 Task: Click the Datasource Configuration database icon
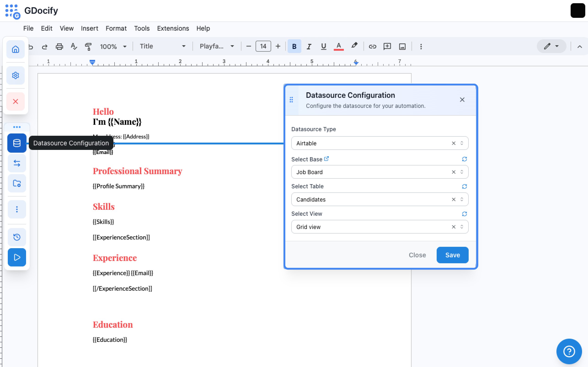click(17, 143)
